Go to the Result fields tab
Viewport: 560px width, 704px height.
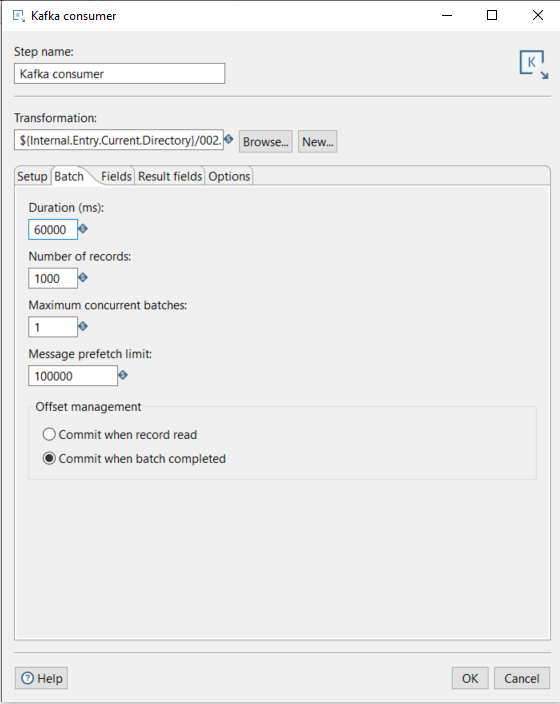[170, 176]
